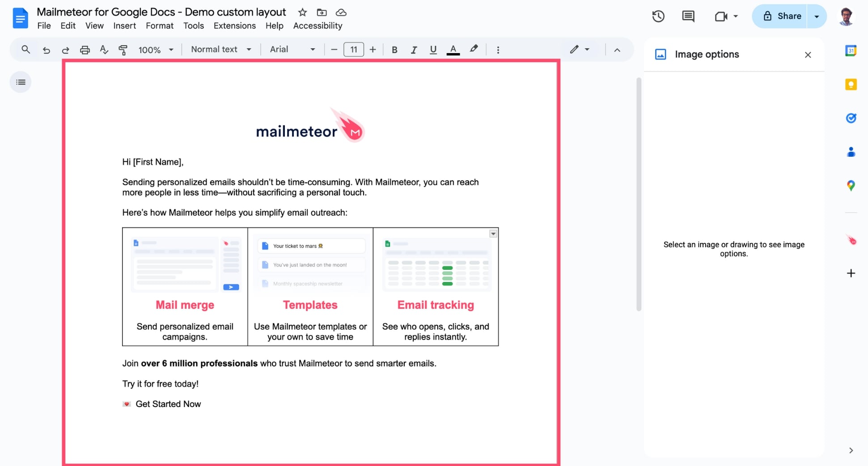Expand the Meet camera dropdown arrow
This screenshot has width=868, height=466.
(x=735, y=17)
